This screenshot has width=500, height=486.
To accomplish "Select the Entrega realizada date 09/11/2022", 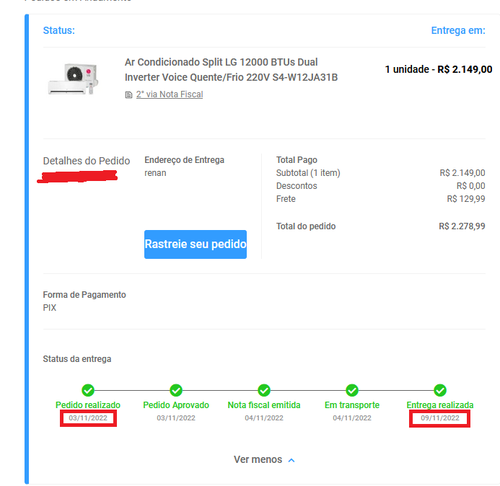I will pos(440,418).
